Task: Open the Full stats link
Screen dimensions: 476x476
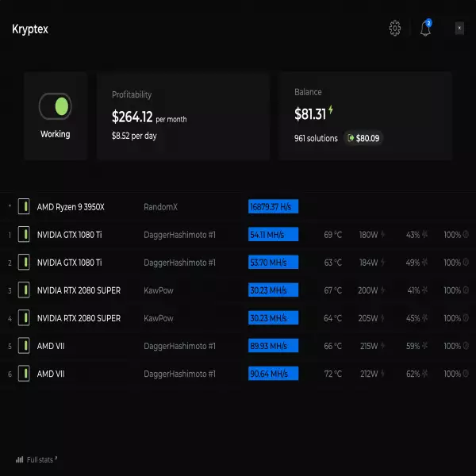Action: tap(39, 459)
